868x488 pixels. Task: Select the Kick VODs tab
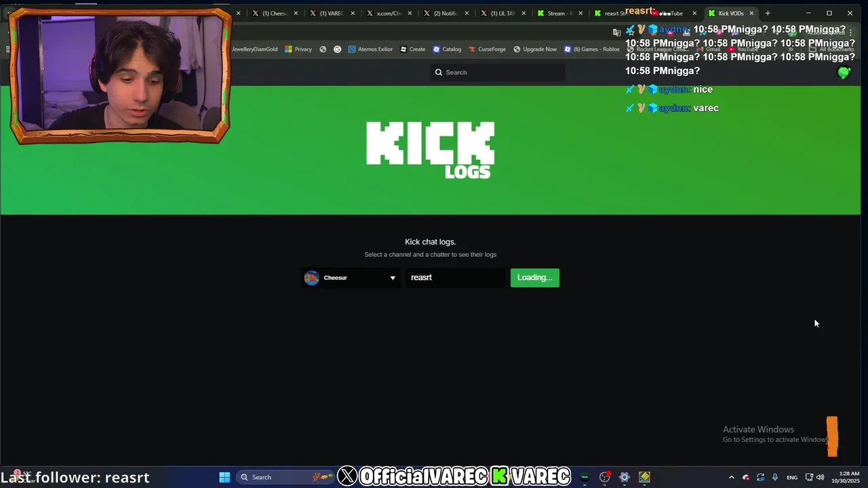(x=730, y=13)
